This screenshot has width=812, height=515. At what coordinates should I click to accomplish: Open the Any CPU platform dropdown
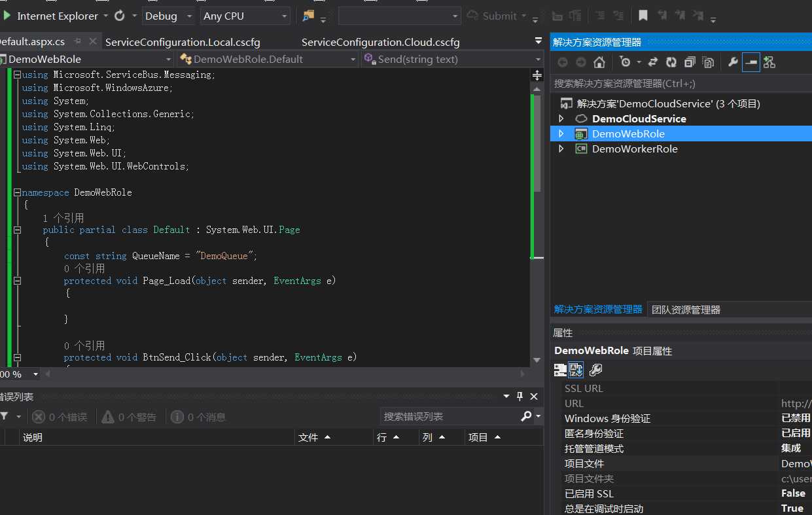(284, 16)
